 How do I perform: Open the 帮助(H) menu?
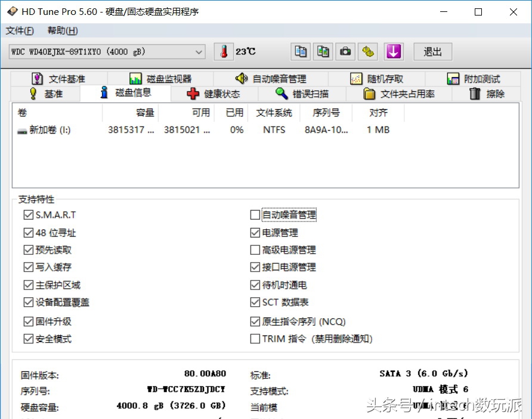pos(61,30)
